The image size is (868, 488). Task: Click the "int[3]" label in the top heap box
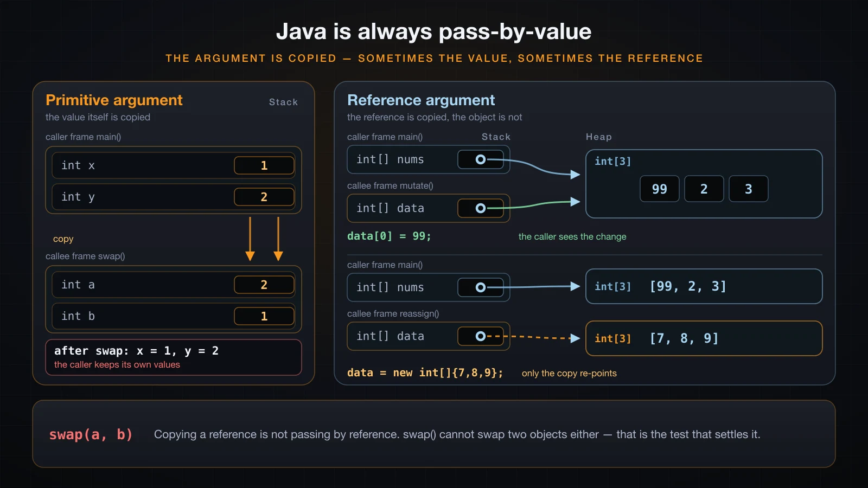click(612, 161)
